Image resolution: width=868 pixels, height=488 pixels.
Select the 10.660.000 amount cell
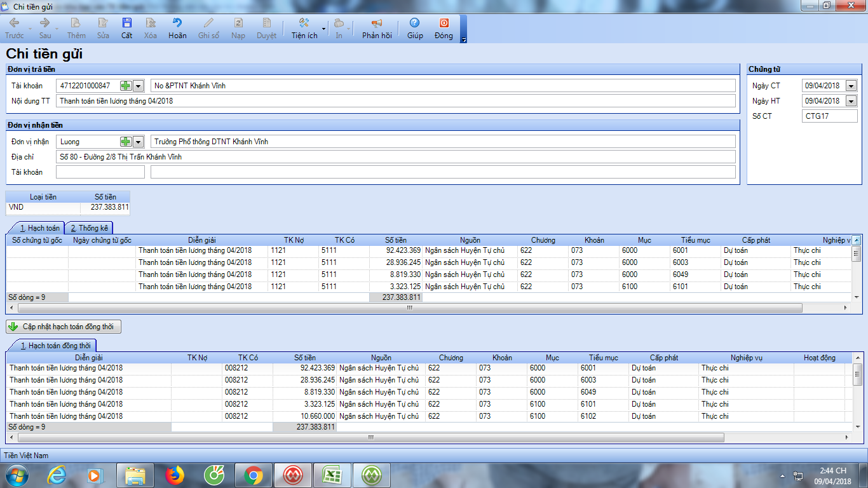[304, 416]
